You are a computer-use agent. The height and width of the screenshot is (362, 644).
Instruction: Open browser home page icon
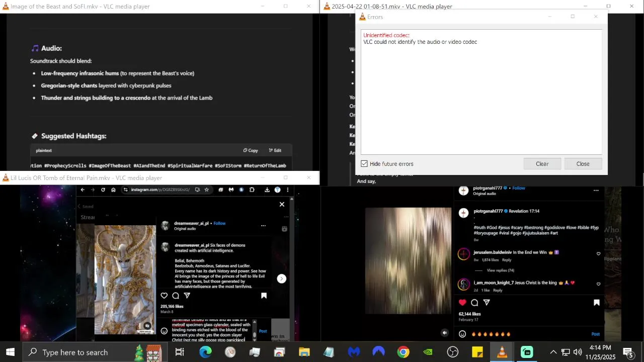[x=114, y=190]
